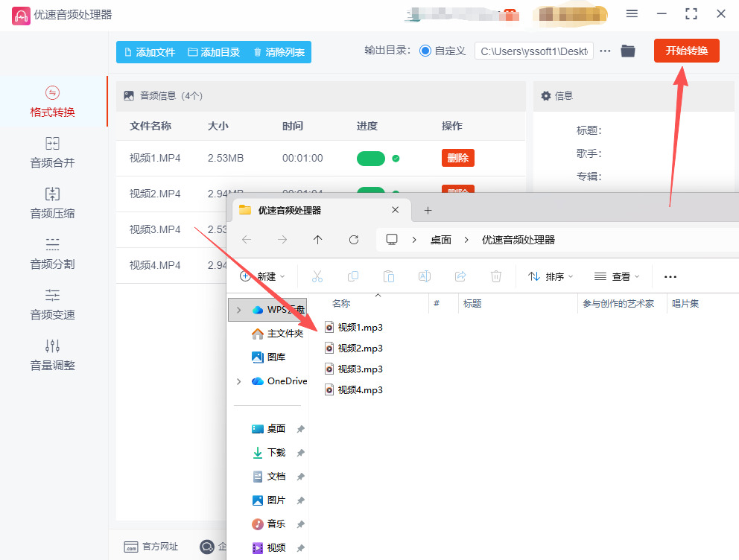The height and width of the screenshot is (560, 739).
Task: Click the 优速音频处理器 breadcrumb in address bar
Action: [x=518, y=240]
